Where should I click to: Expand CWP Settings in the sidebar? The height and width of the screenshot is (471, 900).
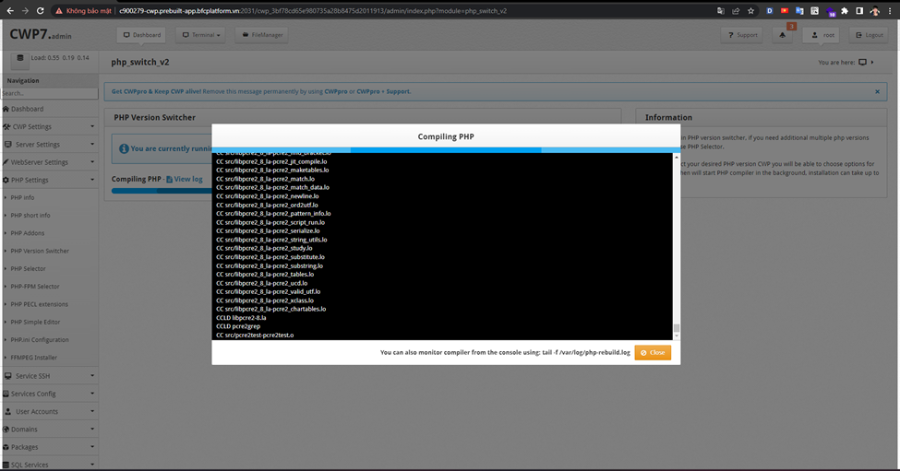coord(49,127)
